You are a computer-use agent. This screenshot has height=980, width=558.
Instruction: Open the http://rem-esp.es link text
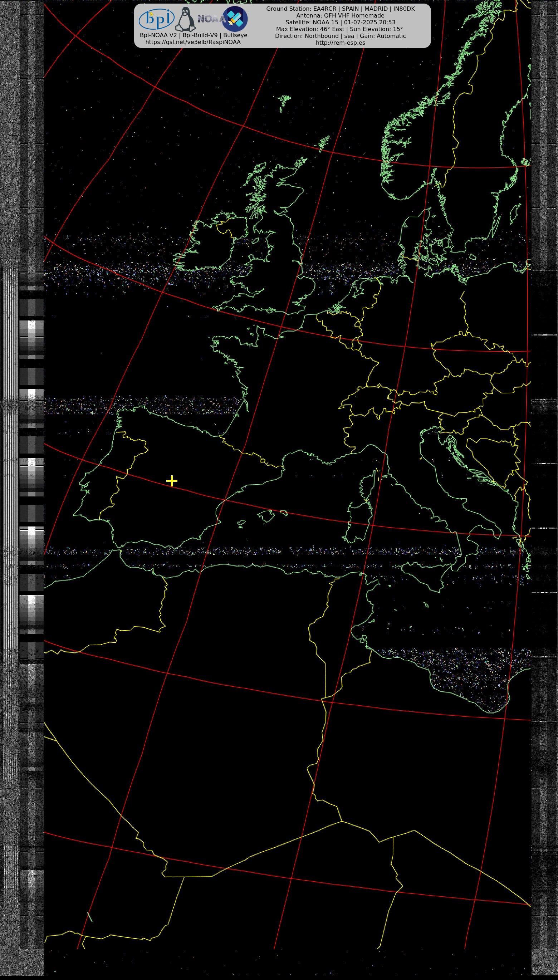click(340, 43)
